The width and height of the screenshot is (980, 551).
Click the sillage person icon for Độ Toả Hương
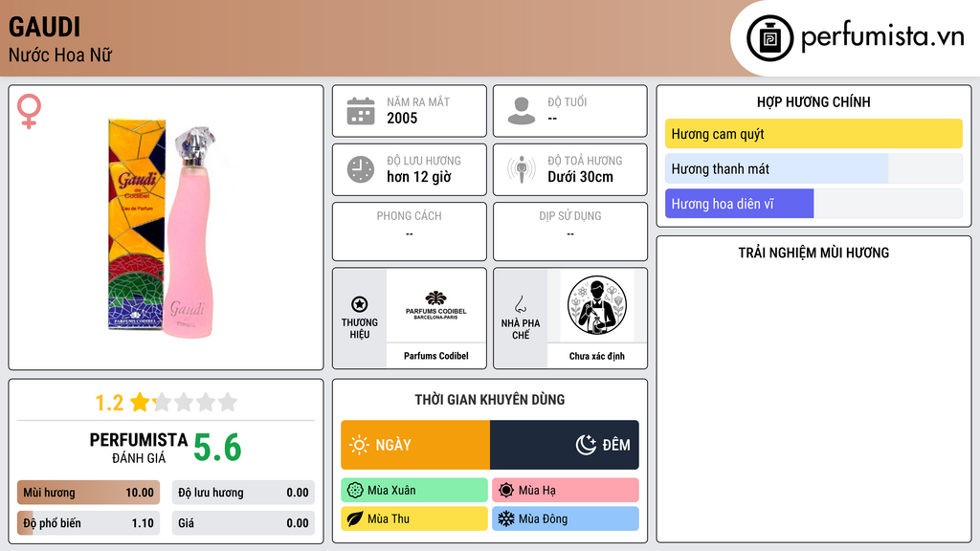coord(522,169)
